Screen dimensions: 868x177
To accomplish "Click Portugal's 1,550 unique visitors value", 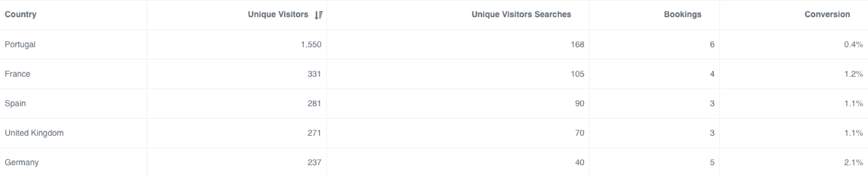I will (311, 44).
